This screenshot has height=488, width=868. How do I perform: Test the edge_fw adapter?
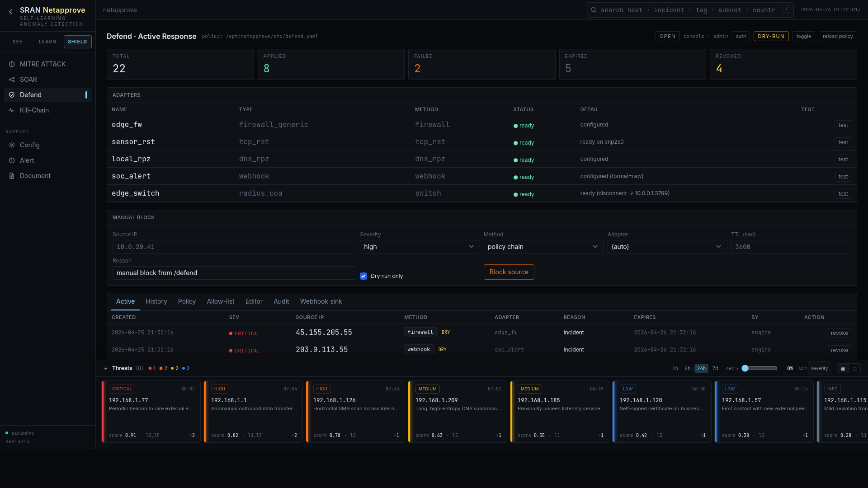click(843, 125)
